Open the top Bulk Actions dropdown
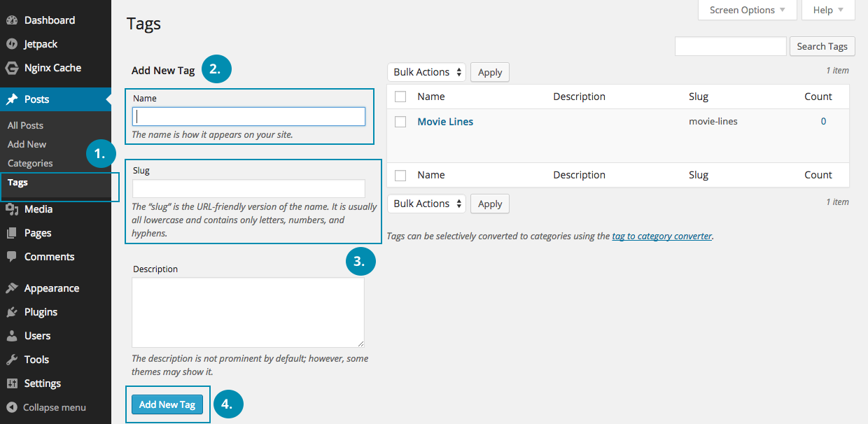Image resolution: width=868 pixels, height=424 pixels. tap(426, 72)
